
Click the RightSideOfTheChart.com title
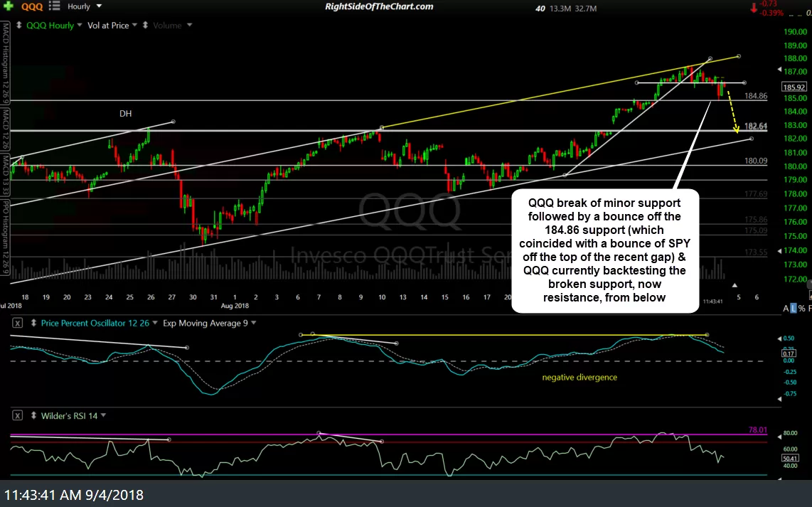click(x=379, y=6)
